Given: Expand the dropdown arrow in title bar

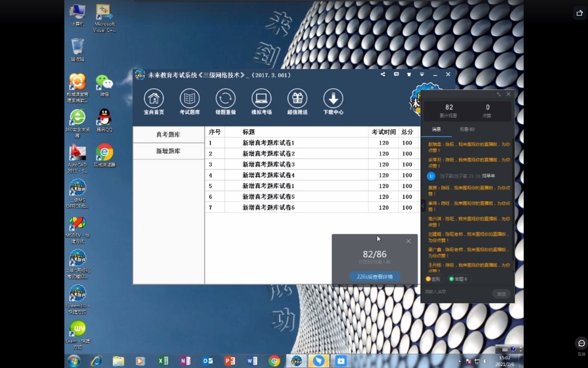Looking at the screenshot, I should pyautogui.click(x=422, y=74).
